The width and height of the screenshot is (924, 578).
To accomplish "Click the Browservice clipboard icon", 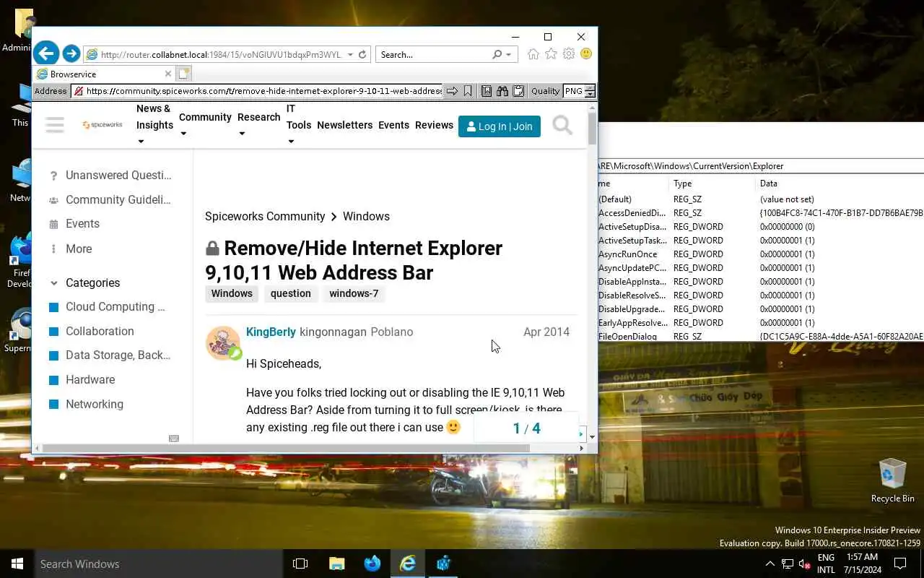I will point(518,91).
